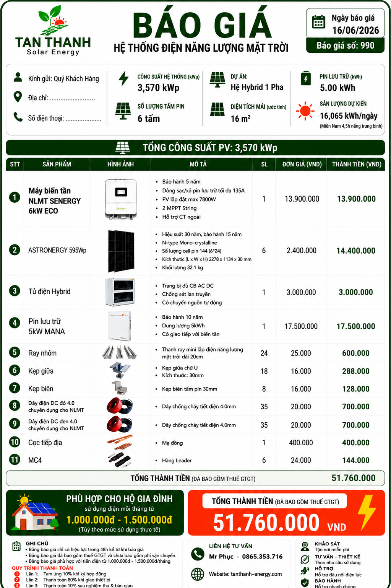Click the Senergy inverter product image
The image size is (391, 588).
[121, 199]
